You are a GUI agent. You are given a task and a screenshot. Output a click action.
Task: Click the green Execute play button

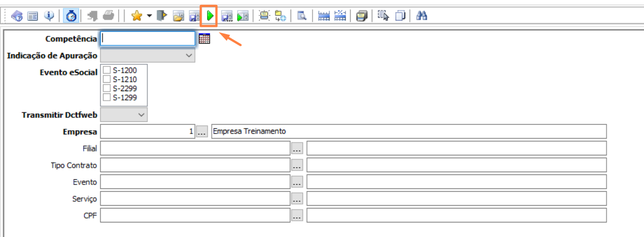coord(209,16)
